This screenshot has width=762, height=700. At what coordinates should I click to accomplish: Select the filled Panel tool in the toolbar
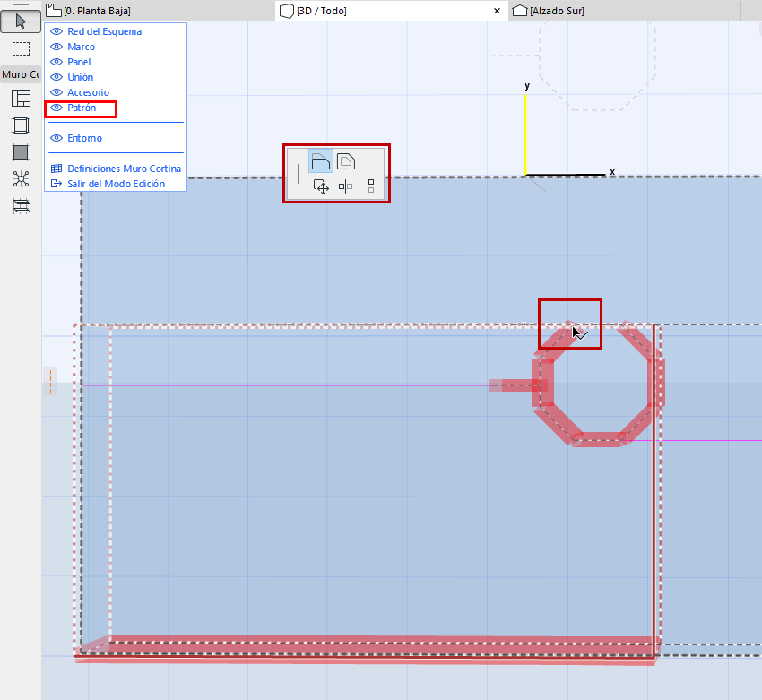pos(20,152)
